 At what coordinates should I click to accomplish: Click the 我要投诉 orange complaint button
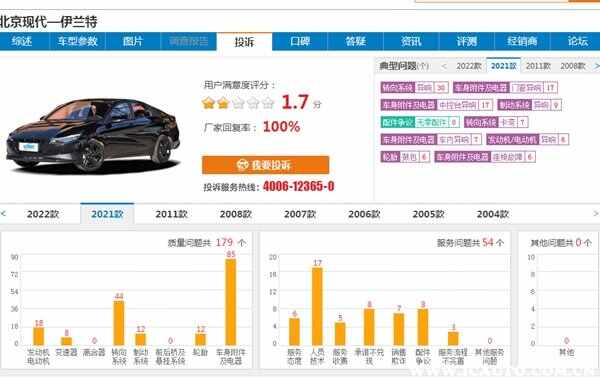click(x=265, y=165)
